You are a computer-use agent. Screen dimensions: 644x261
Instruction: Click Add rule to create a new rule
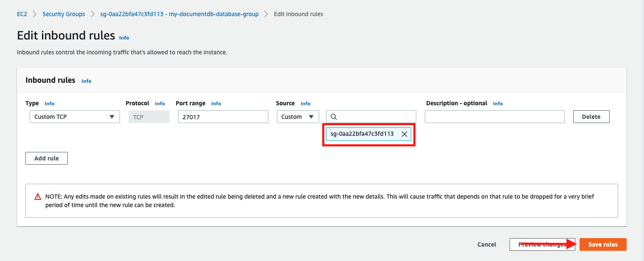click(x=46, y=158)
